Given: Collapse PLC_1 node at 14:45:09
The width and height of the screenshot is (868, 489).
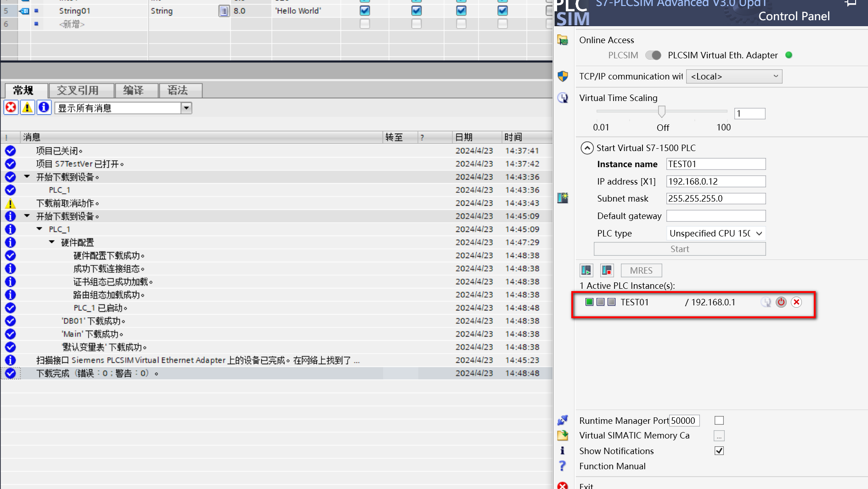Looking at the screenshot, I should click(x=39, y=229).
